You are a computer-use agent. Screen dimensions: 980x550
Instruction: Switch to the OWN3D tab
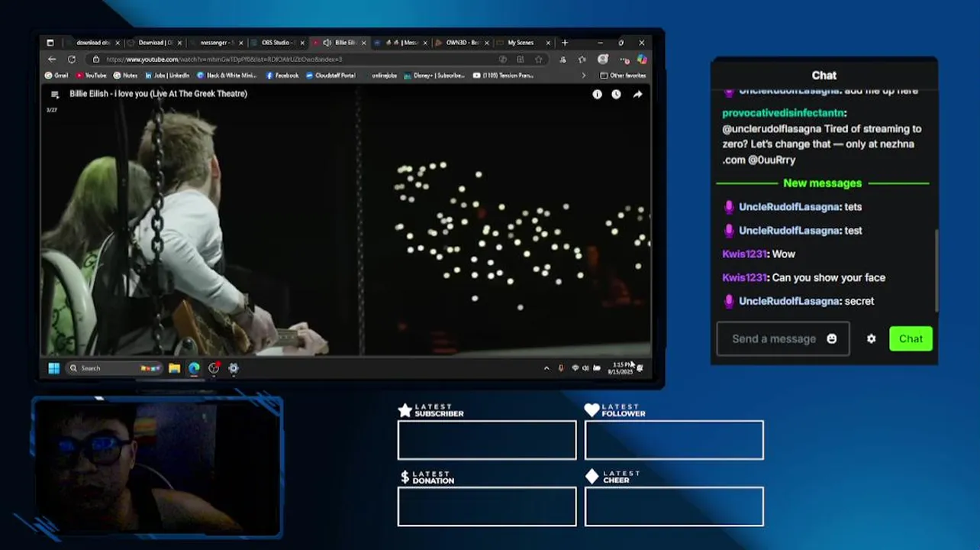(460, 43)
